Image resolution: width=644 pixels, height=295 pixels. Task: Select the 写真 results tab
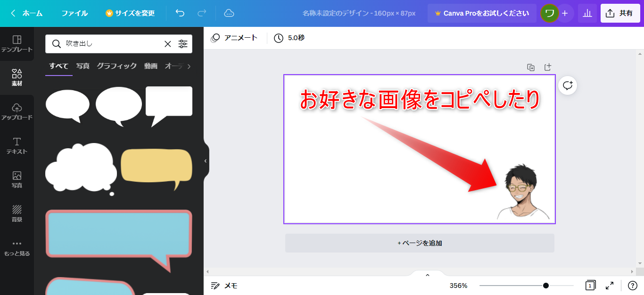[83, 66]
